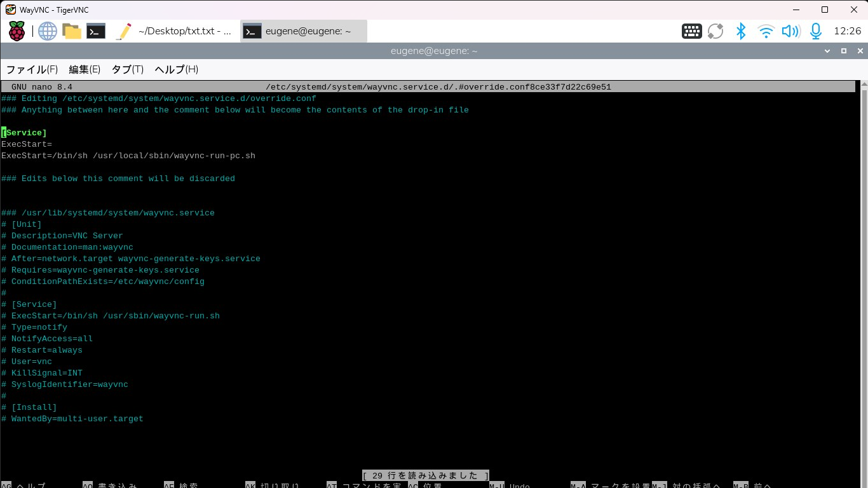Screen dimensions: 868x488
Task: Click the "# KillSignal=INT" line
Action: click(x=42, y=373)
